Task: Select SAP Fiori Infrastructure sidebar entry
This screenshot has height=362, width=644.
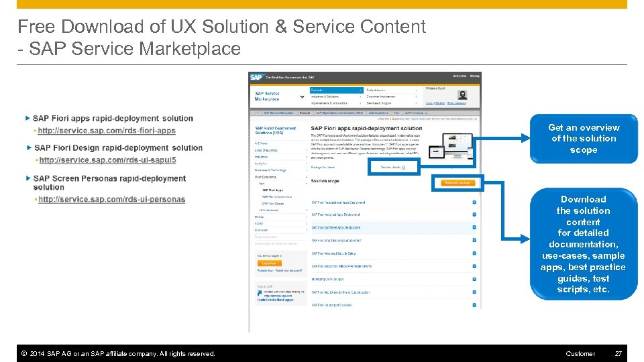Action: [277, 196]
